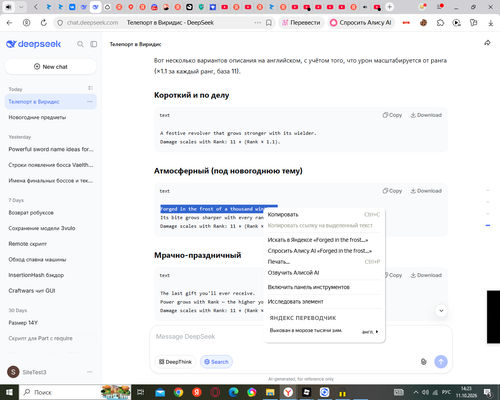
Task: Click the SiteTest3 profile avatar
Action: 13,372
